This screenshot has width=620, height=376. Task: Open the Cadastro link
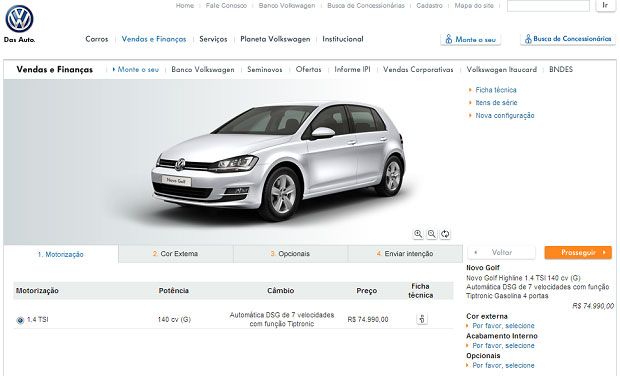pos(429,6)
